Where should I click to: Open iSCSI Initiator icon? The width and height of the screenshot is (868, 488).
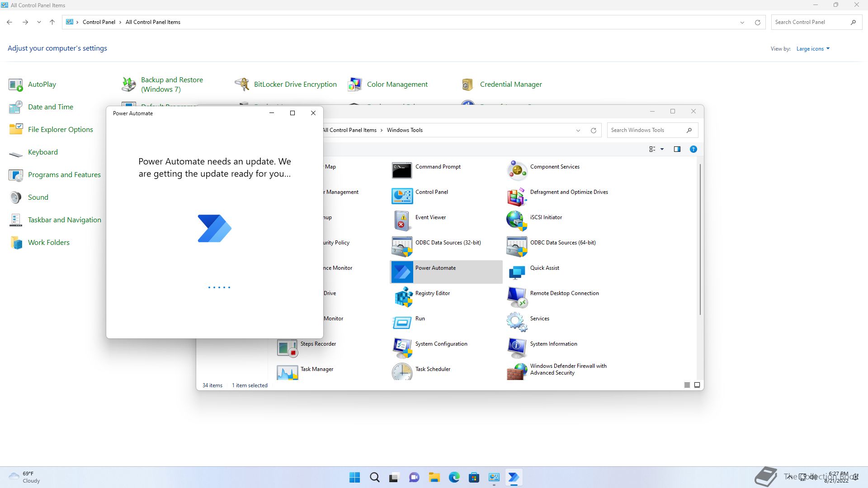[x=517, y=221]
